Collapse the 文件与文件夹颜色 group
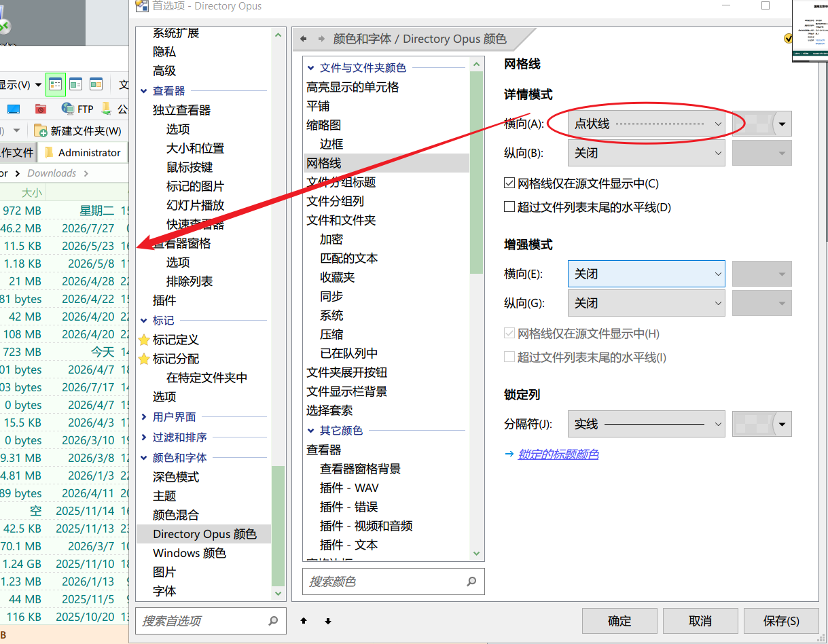Image resolution: width=828 pixels, height=644 pixels. [x=311, y=67]
